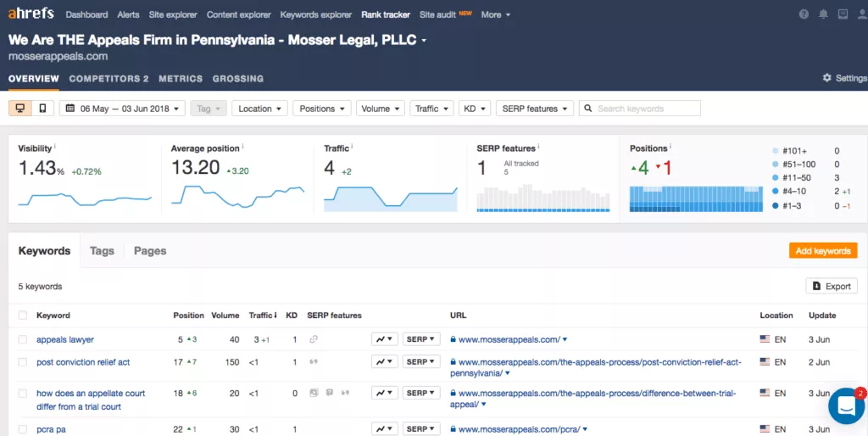Open the date range dropdown
This screenshot has width=868, height=436.
pyautogui.click(x=122, y=108)
